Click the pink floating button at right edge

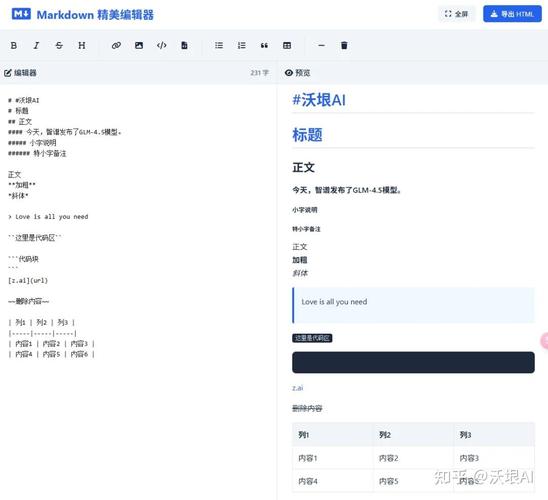click(545, 341)
